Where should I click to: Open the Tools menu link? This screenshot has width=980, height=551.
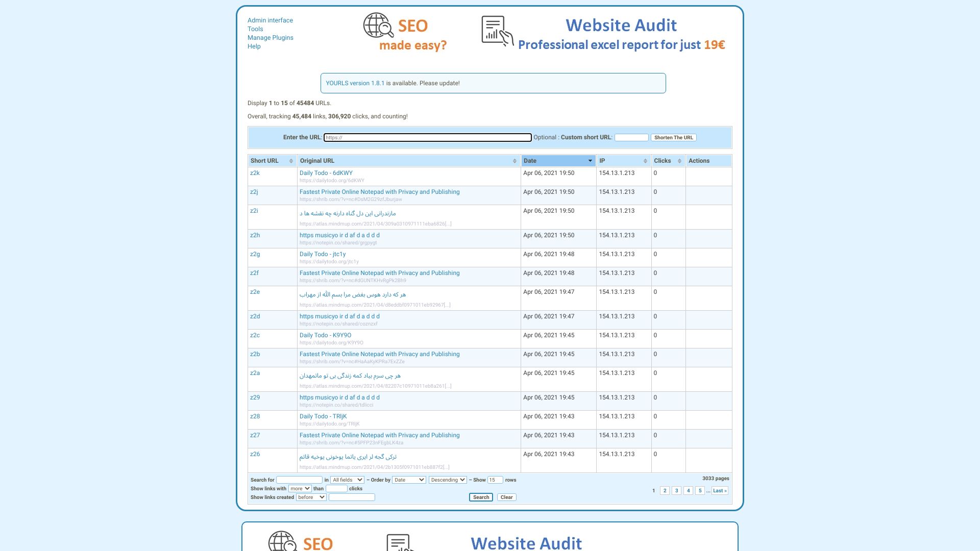click(255, 29)
